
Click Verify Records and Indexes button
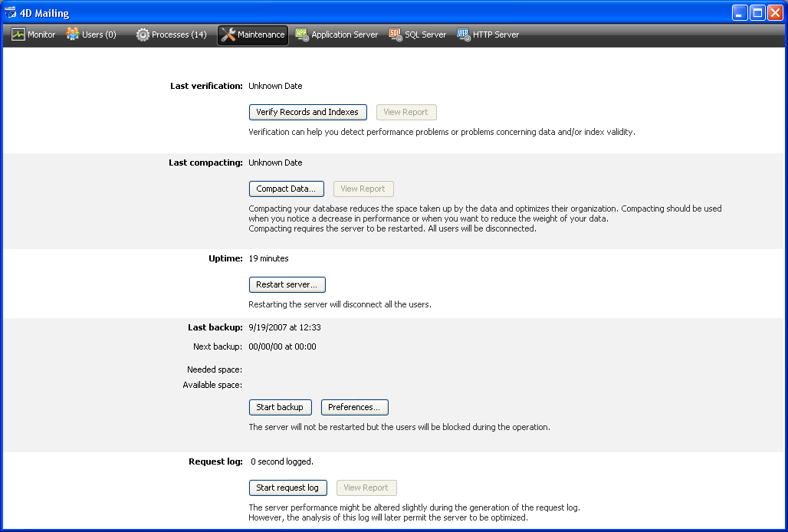click(307, 112)
